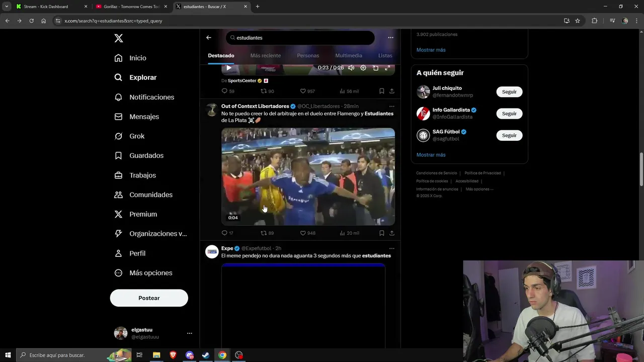Follow SAG Fútbol
Image resolution: width=644 pixels, height=362 pixels.
coord(509,135)
